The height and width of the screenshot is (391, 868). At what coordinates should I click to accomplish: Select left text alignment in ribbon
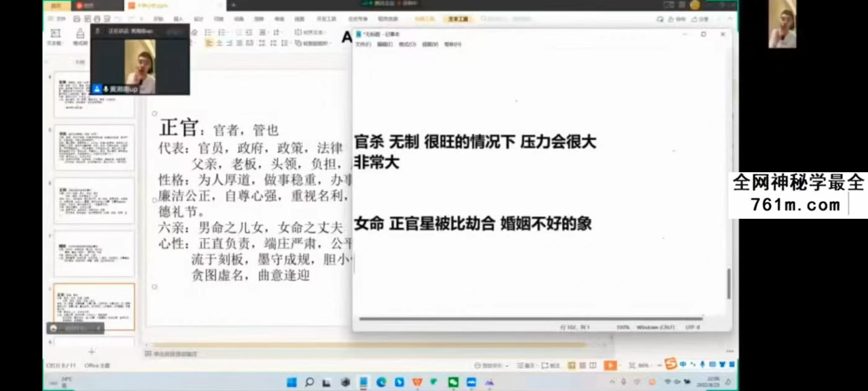pyautogui.click(x=209, y=43)
